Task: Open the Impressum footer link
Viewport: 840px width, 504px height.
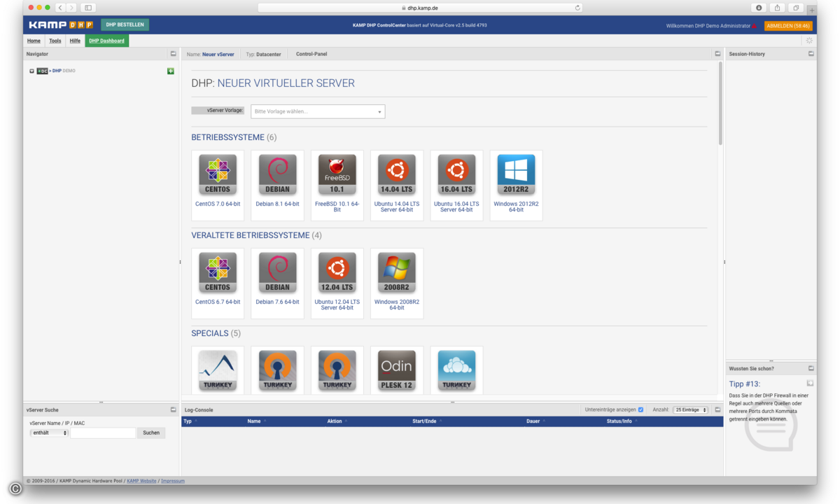Action: pyautogui.click(x=173, y=481)
